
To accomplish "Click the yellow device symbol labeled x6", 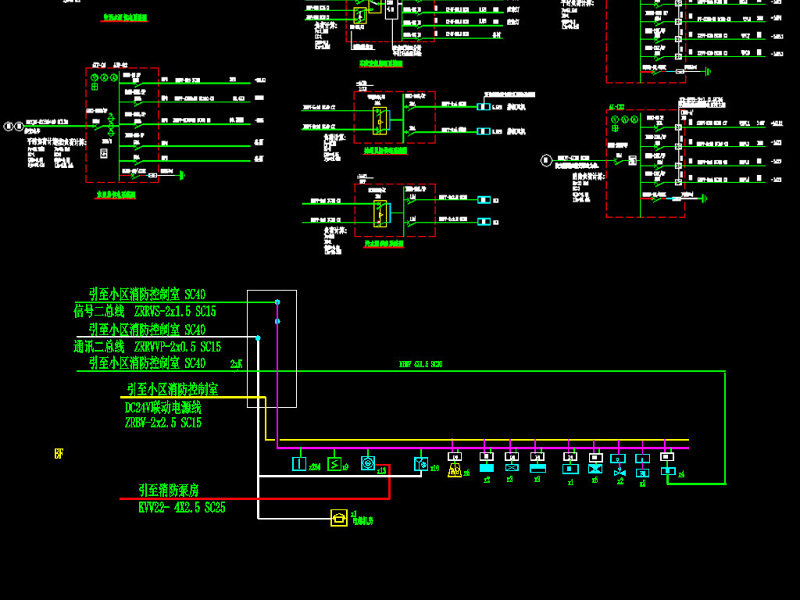I will [x=455, y=470].
